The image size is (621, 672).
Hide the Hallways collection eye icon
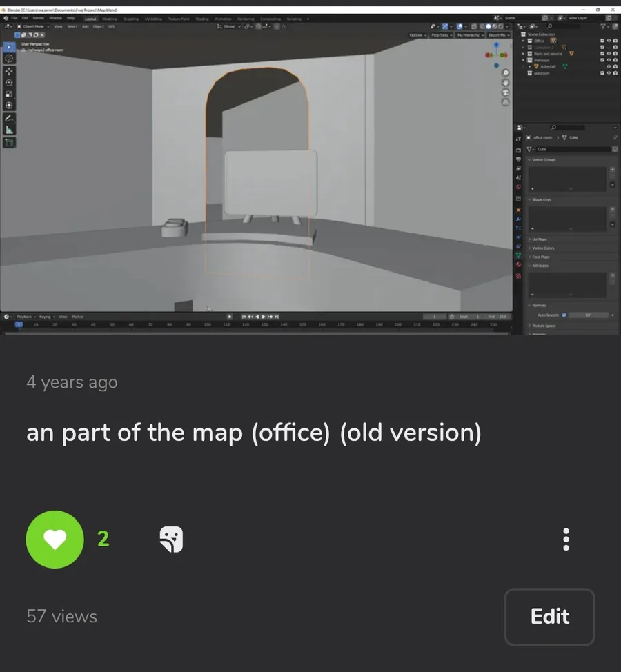(x=609, y=60)
